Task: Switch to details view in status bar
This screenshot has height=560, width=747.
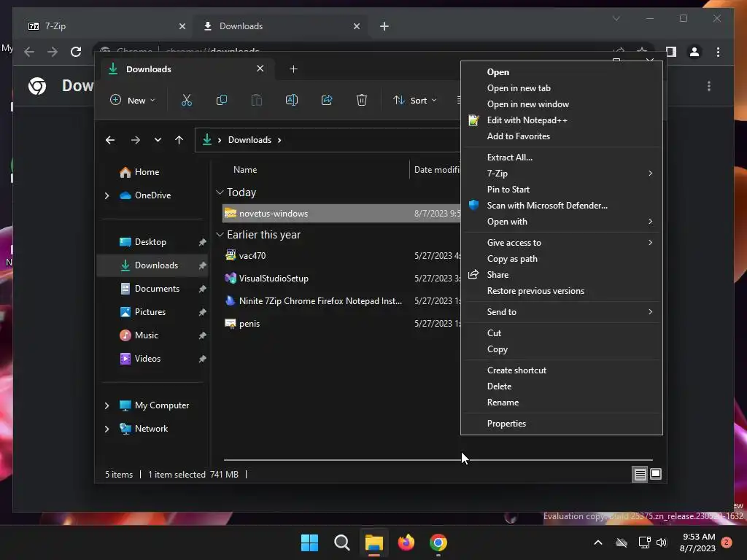Action: coord(640,474)
